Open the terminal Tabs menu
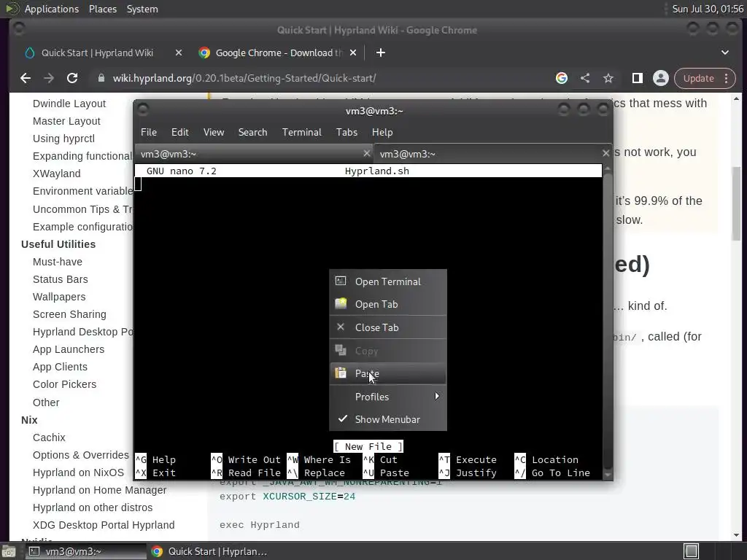This screenshot has height=560, width=747. tap(347, 133)
